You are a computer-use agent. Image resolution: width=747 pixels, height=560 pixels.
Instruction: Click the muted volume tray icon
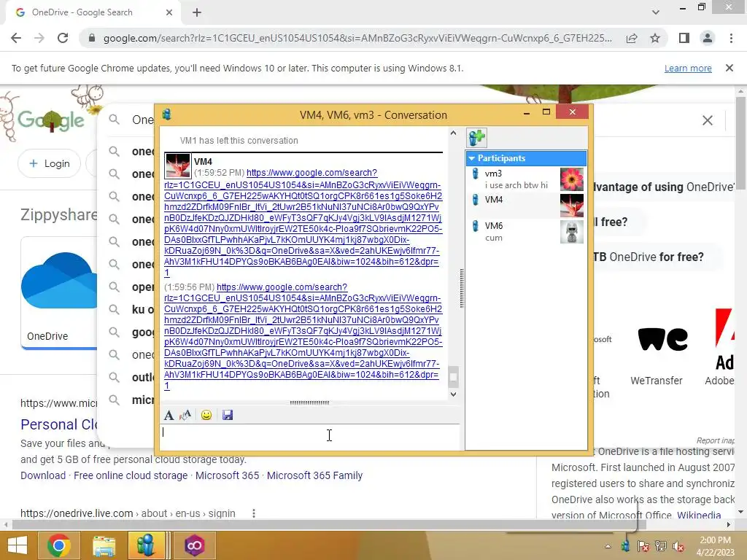678,546
